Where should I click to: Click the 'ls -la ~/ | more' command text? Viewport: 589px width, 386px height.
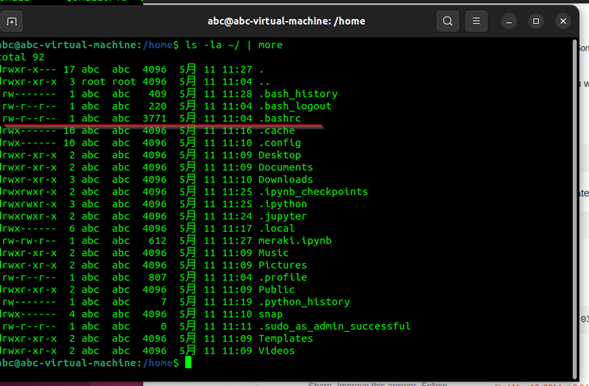coord(234,45)
